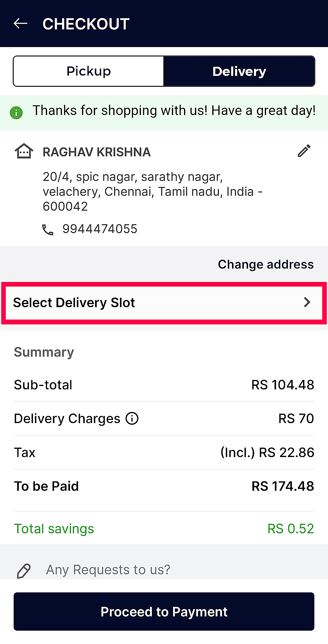This screenshot has width=328, height=644.
Task: Tap the Thanks for shopping message
Action: [x=174, y=111]
